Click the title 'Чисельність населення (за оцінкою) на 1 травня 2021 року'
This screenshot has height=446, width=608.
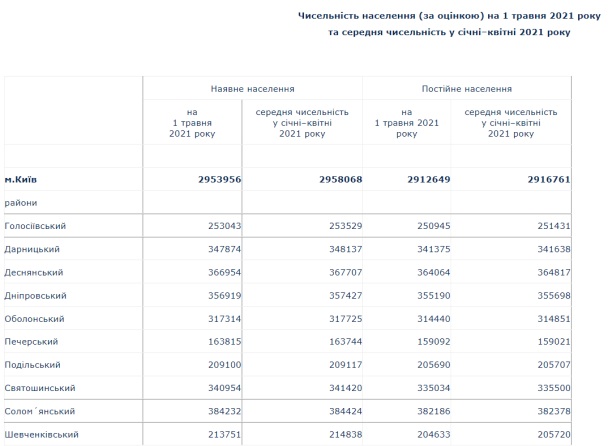[449, 16]
